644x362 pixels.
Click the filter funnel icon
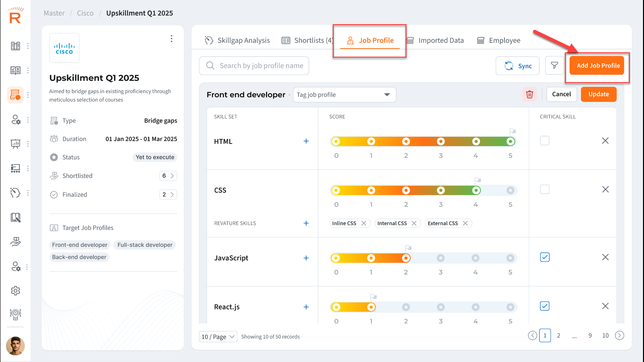(x=554, y=66)
